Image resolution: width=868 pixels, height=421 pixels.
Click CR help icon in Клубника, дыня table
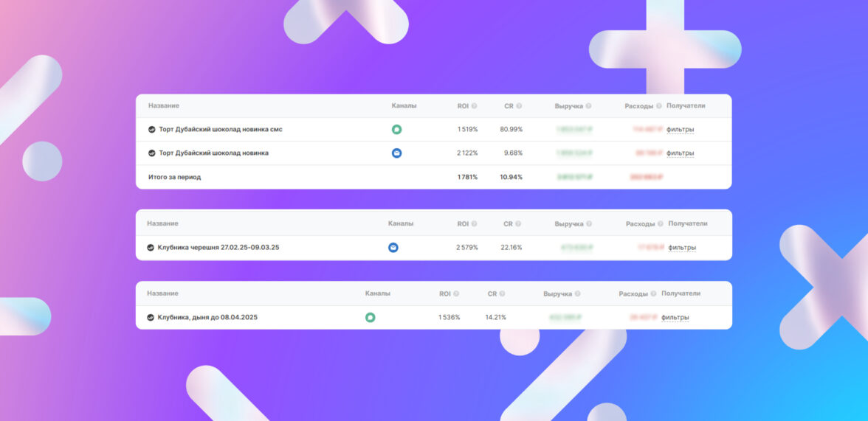tap(502, 293)
